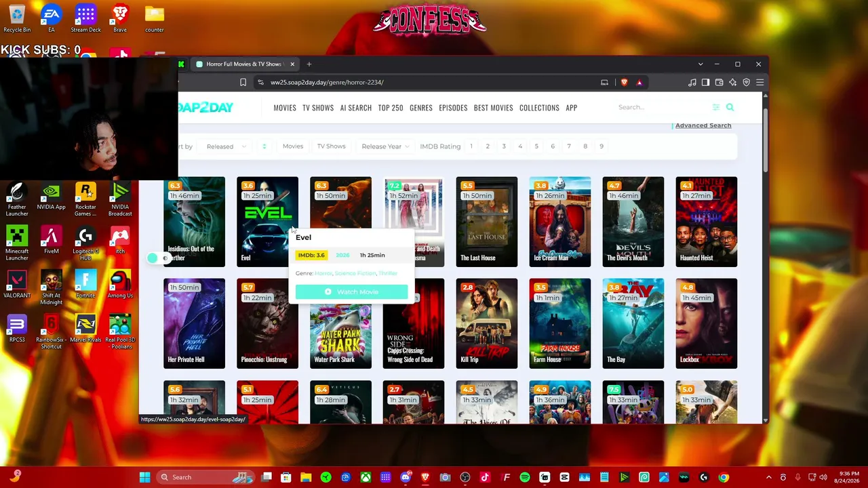
Task: Open the APP page in the navigation
Action: pos(572,108)
